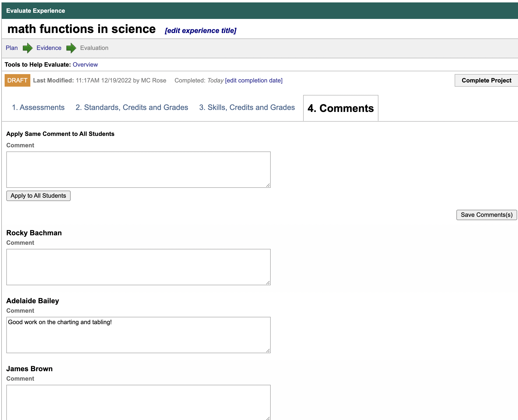Click into Adelaide Bailey's comment box
Viewport: 518px width, 420px height.
pyautogui.click(x=138, y=335)
